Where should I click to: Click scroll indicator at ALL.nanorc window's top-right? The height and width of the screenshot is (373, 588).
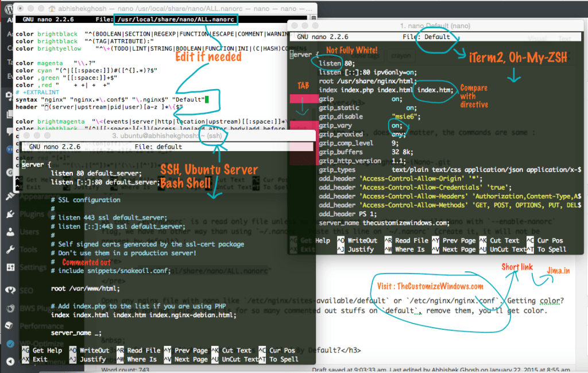click(x=314, y=18)
